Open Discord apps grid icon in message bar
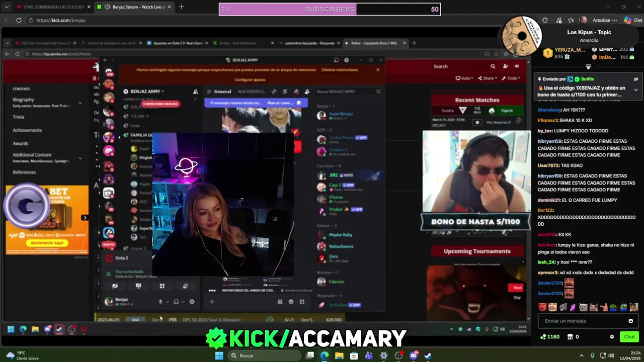The width and height of the screenshot is (644, 362). (302, 302)
